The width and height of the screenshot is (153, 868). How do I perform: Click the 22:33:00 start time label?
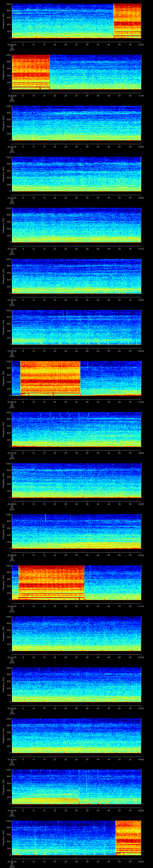(12, 249)
